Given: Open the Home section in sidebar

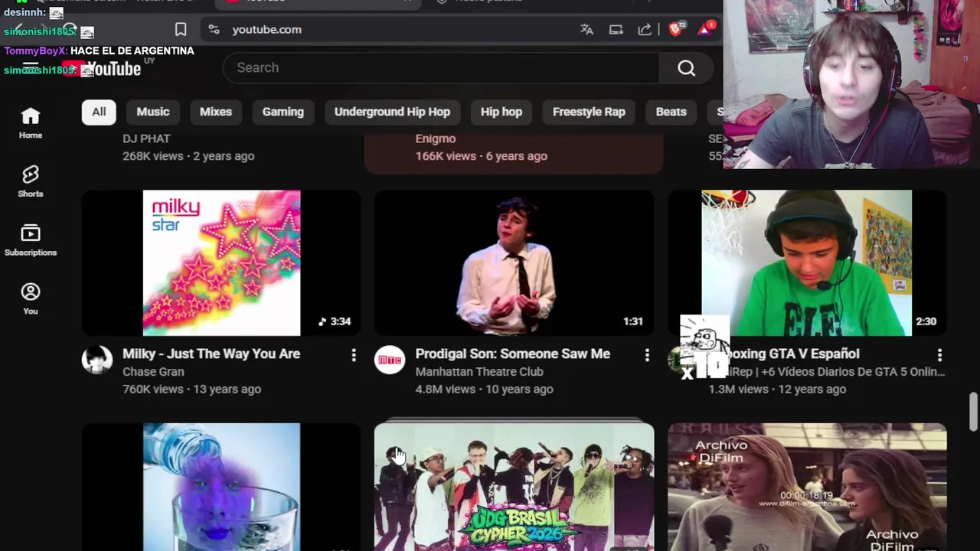Looking at the screenshot, I should point(31,122).
